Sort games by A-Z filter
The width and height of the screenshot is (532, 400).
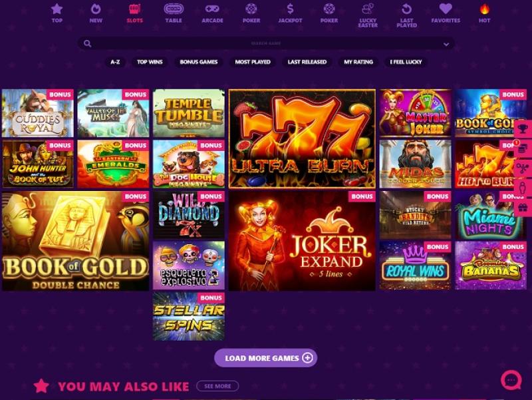click(115, 62)
